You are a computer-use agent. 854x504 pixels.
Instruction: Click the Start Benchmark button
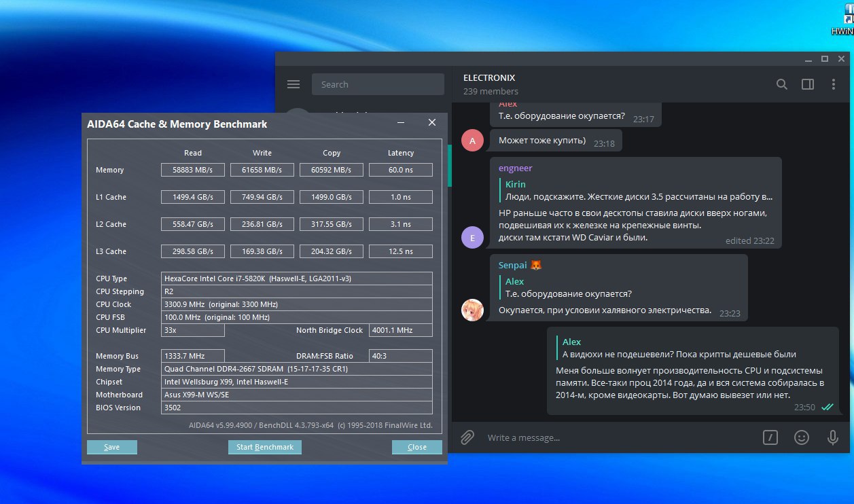coord(265,447)
